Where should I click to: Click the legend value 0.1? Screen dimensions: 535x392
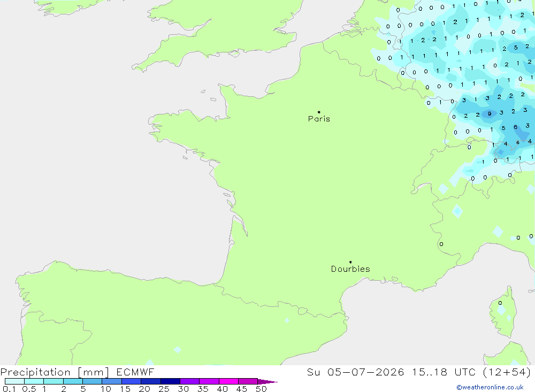(x=9, y=389)
